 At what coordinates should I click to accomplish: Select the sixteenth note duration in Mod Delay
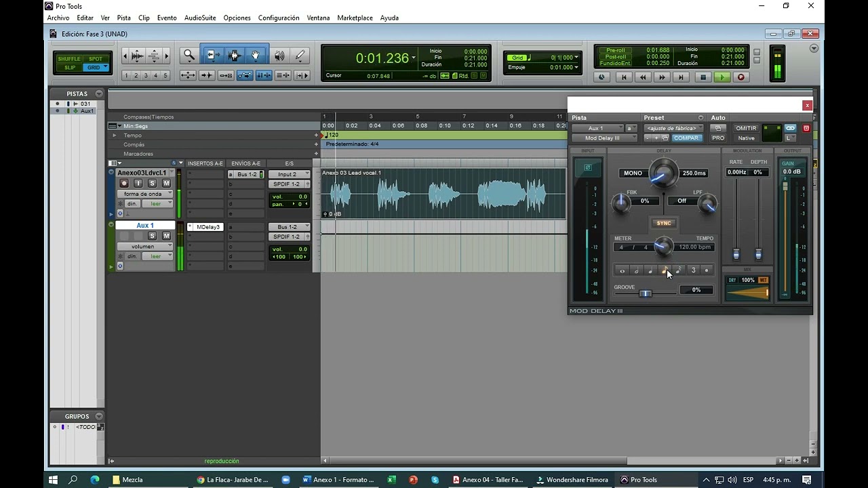(679, 270)
